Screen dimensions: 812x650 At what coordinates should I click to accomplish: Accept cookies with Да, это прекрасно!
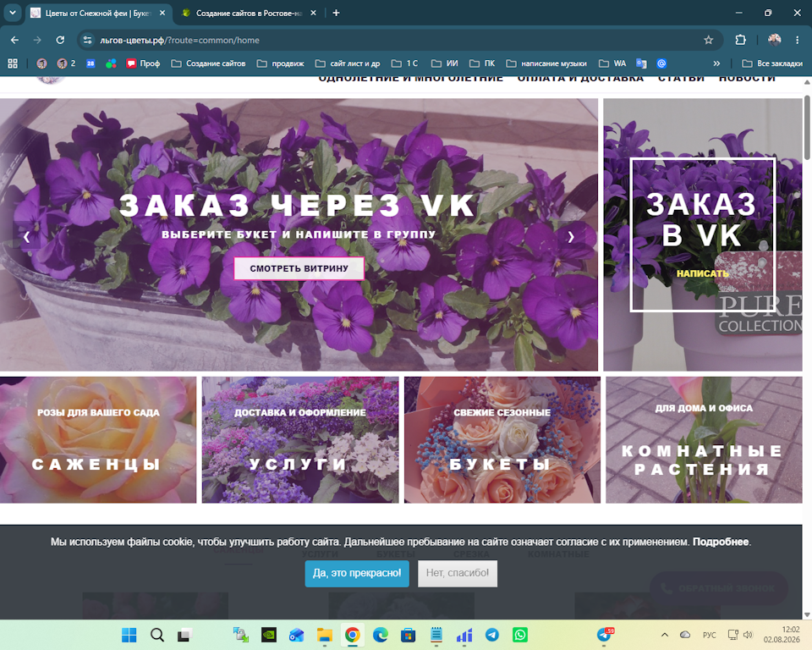357,573
